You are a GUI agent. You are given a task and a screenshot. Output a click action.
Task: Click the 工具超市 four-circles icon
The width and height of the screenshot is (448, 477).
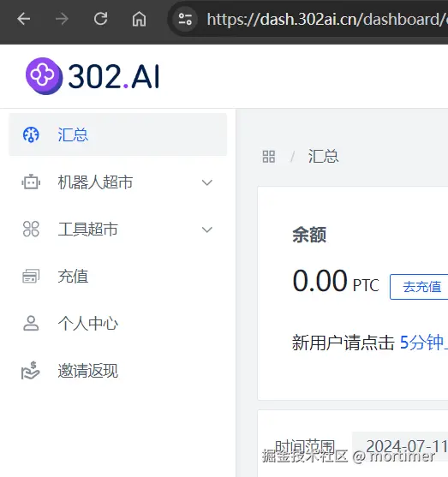click(31, 229)
